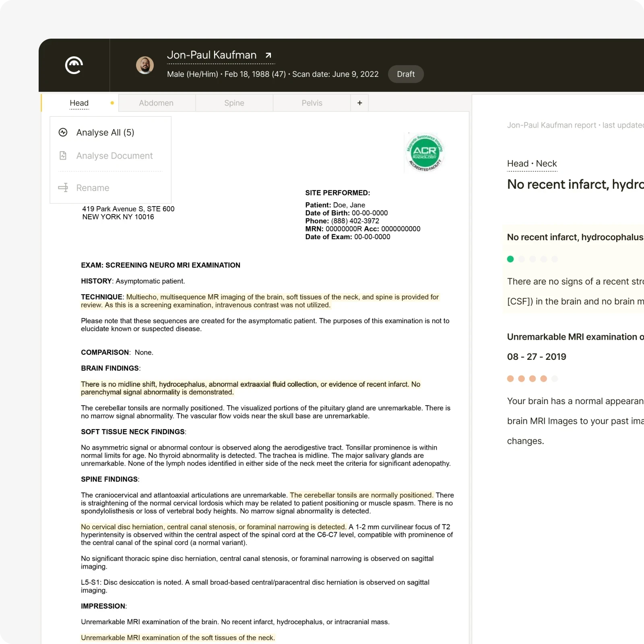
Task: Switch to the Head tab
Action: [x=79, y=103]
